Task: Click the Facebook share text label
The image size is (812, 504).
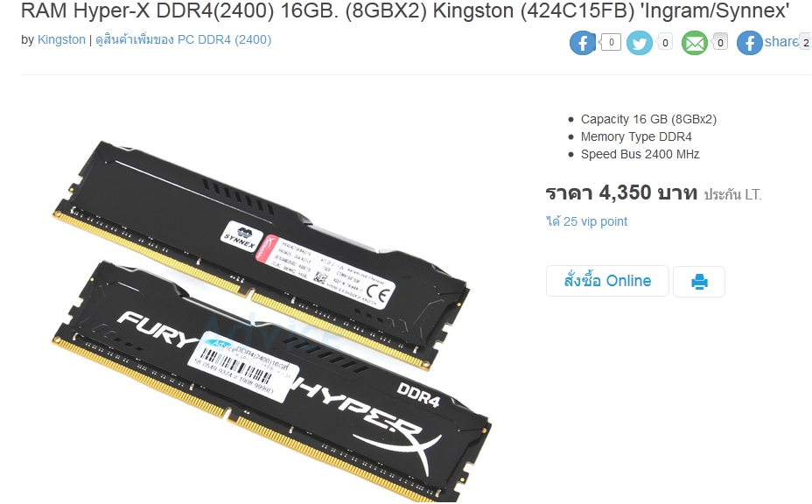Action: (781, 41)
